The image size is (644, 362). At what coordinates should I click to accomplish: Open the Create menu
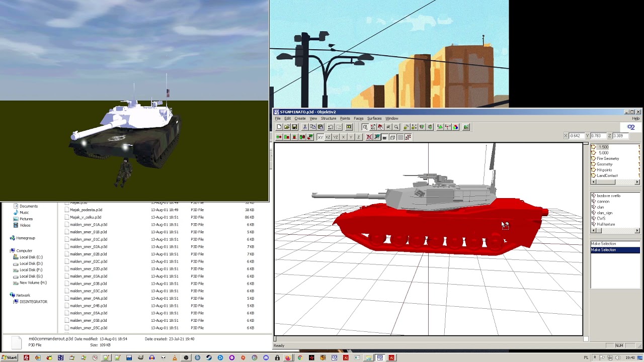(300, 118)
